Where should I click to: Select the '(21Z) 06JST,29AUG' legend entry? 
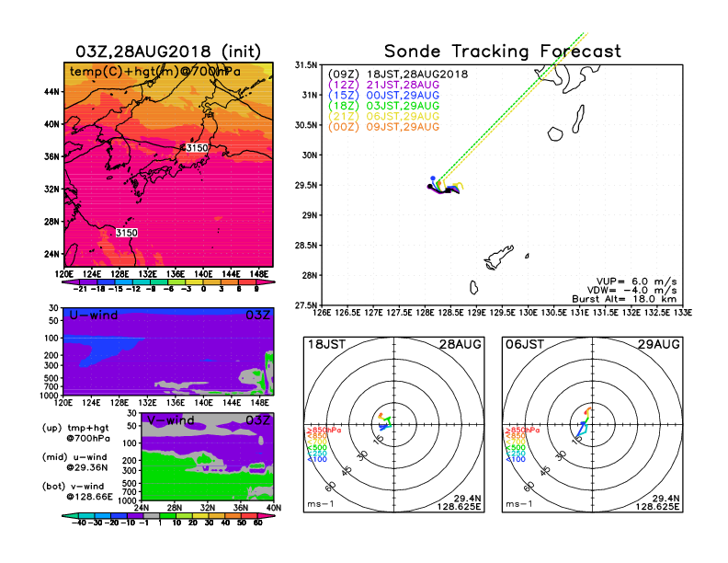[383, 117]
